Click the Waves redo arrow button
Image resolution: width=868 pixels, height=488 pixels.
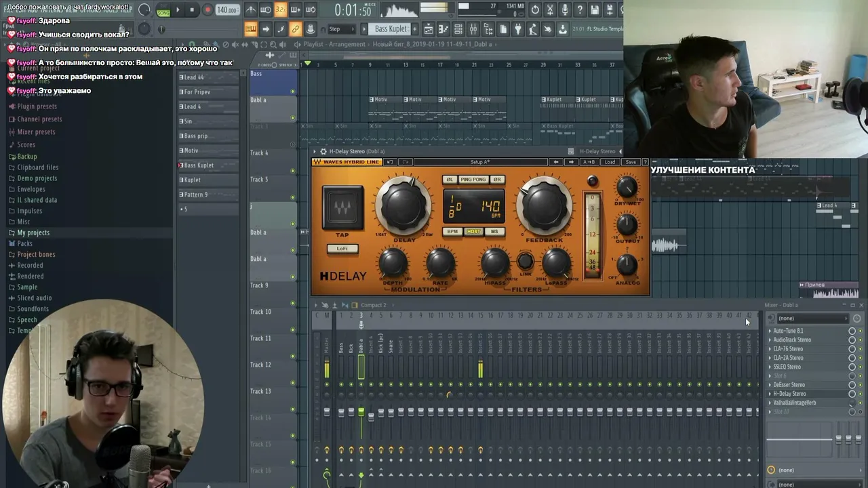[406, 162]
